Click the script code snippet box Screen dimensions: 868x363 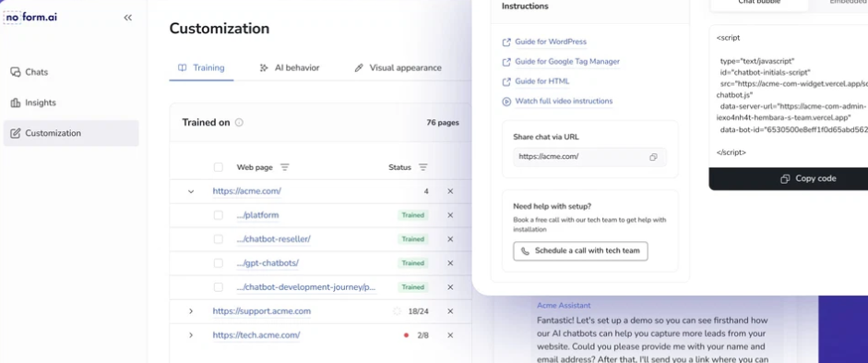pos(789,96)
